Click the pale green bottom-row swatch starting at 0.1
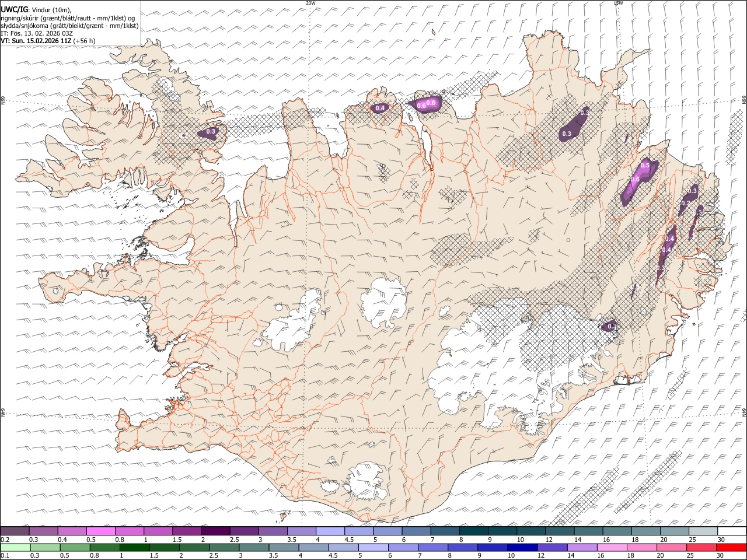This screenshot has width=747, height=560. pyautogui.click(x=15, y=547)
